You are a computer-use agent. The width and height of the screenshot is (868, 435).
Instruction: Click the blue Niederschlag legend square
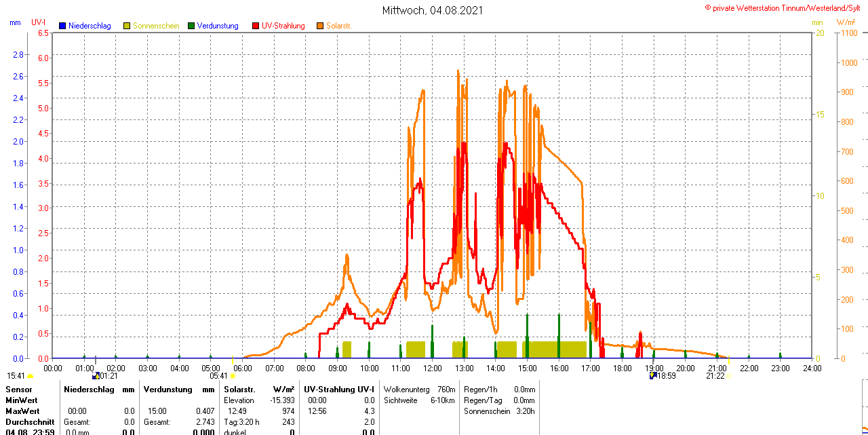pos(62,26)
